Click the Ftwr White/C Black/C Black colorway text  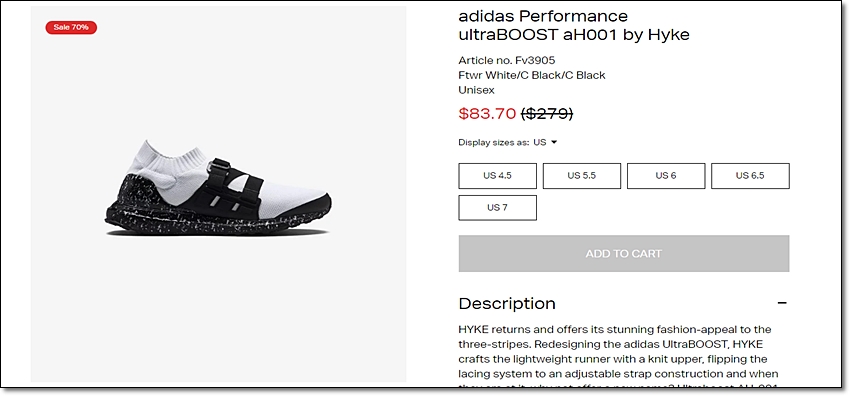(x=532, y=75)
